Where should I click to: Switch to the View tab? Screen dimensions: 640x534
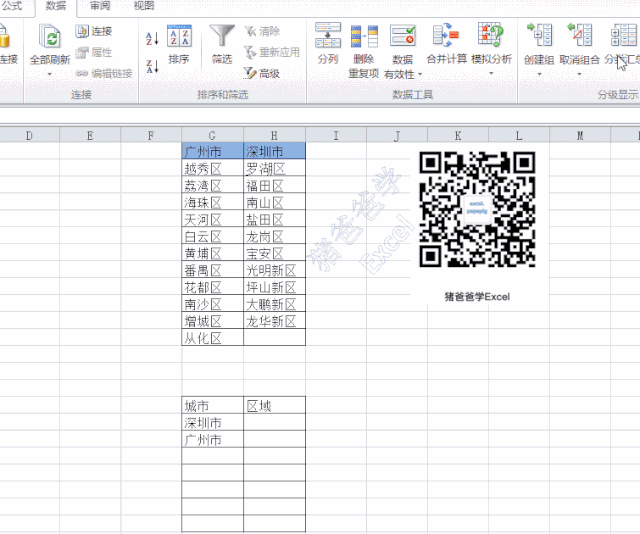pyautogui.click(x=144, y=6)
